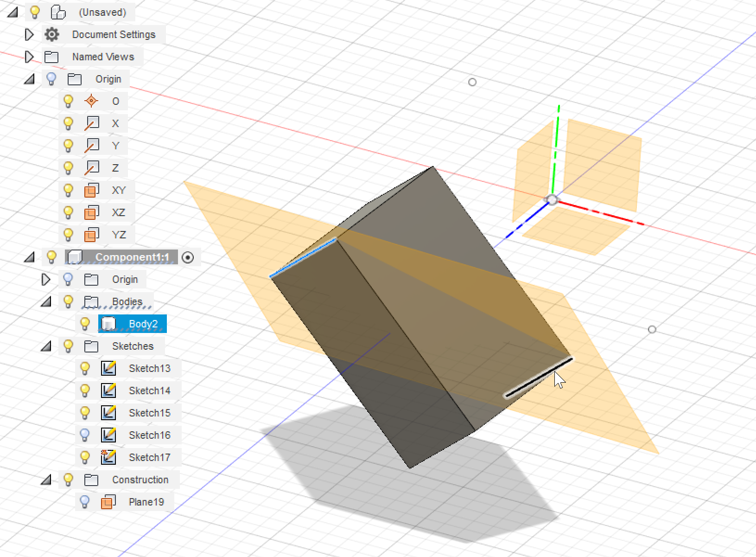Select the YZ construction plane icon
The width and height of the screenshot is (756, 557).
[91, 235]
